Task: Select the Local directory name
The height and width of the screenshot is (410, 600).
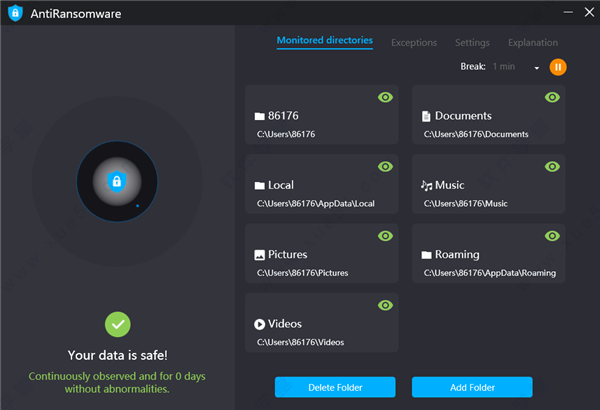Action: (x=281, y=185)
